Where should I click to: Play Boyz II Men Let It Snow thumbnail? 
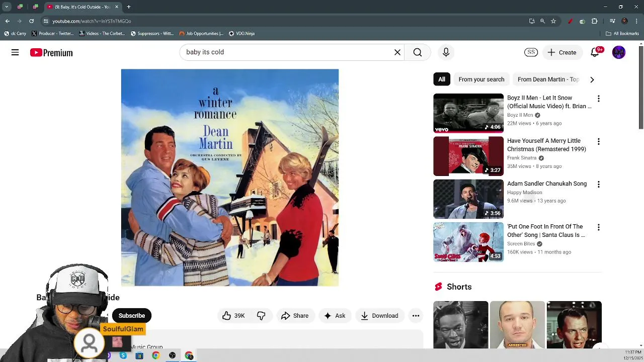click(x=468, y=113)
